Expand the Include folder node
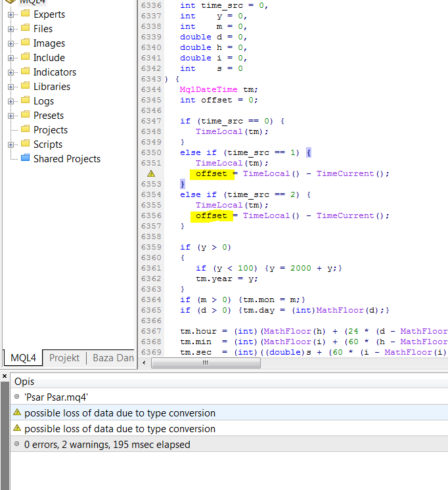Image resolution: width=448 pixels, height=490 pixels. pyautogui.click(x=11, y=58)
